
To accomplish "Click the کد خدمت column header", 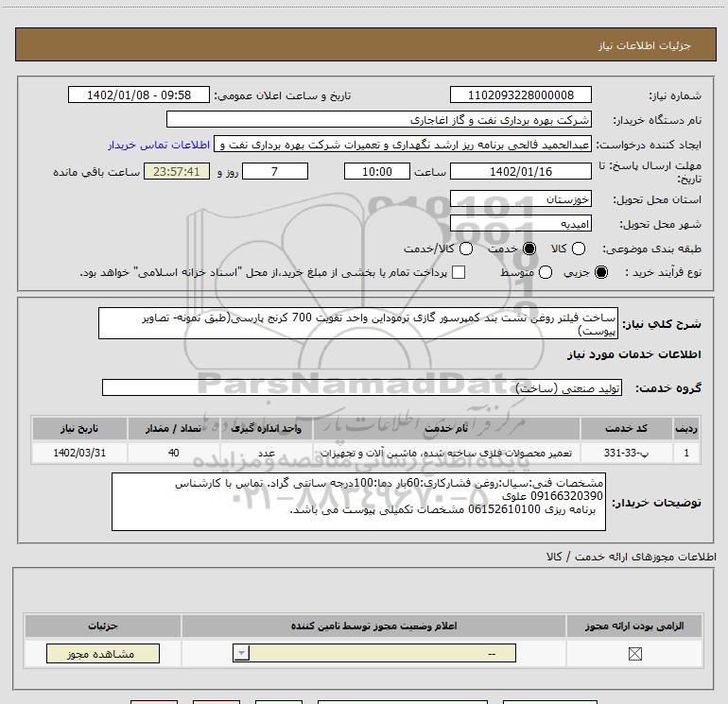I will click(x=626, y=428).
